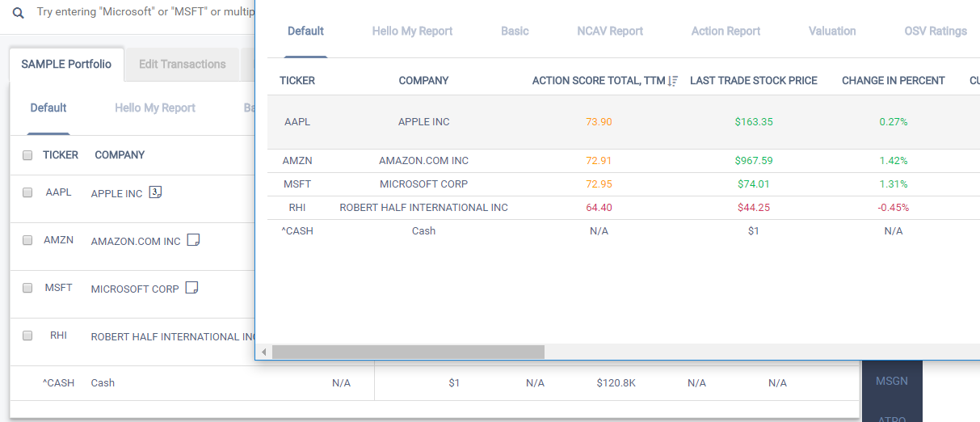Click the $44.25 stock price

coord(754,208)
